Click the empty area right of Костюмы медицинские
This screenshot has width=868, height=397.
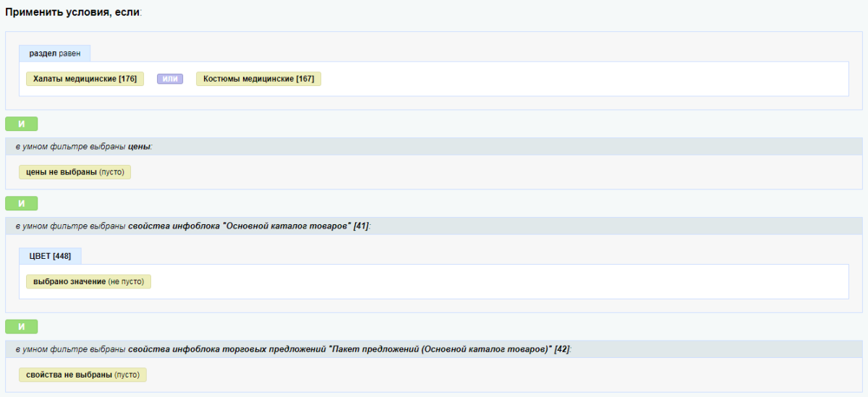[579, 79]
